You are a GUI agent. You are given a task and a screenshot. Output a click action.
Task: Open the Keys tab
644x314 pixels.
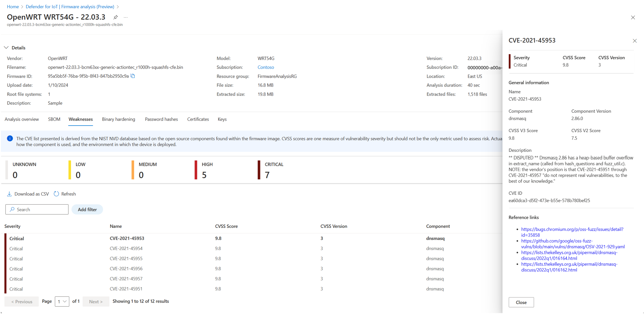tap(222, 119)
